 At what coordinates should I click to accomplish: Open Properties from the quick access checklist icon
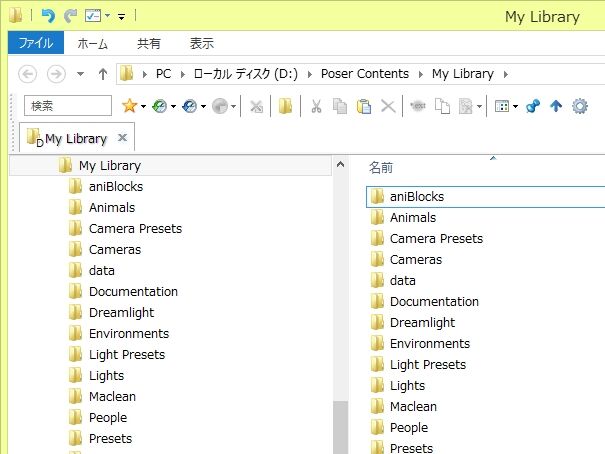[x=93, y=16]
